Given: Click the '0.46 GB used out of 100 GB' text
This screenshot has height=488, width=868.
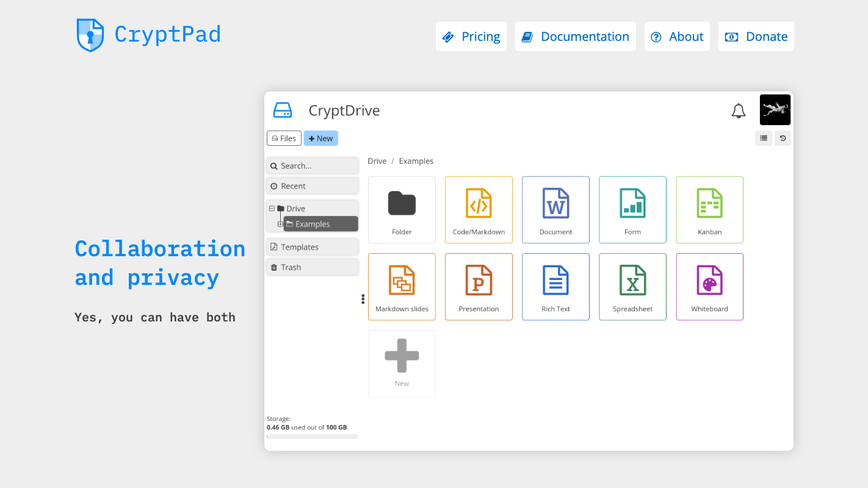Looking at the screenshot, I should [x=306, y=428].
